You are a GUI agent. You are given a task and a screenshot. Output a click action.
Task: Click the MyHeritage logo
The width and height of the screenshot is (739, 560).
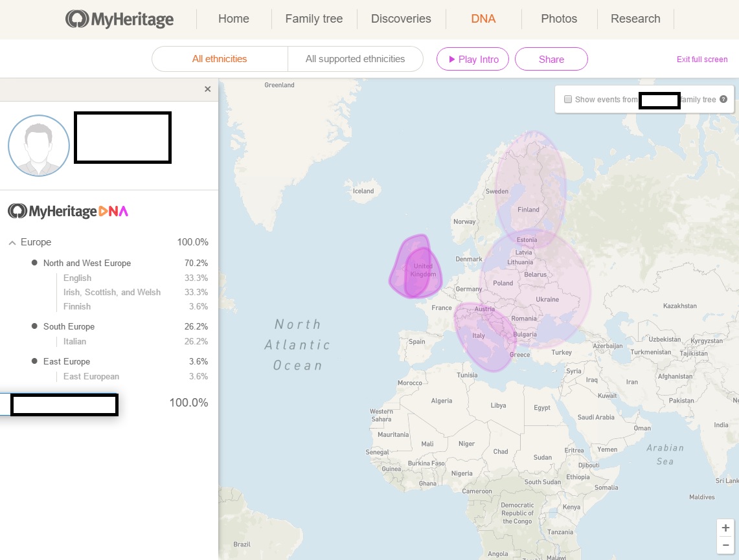coord(120,19)
